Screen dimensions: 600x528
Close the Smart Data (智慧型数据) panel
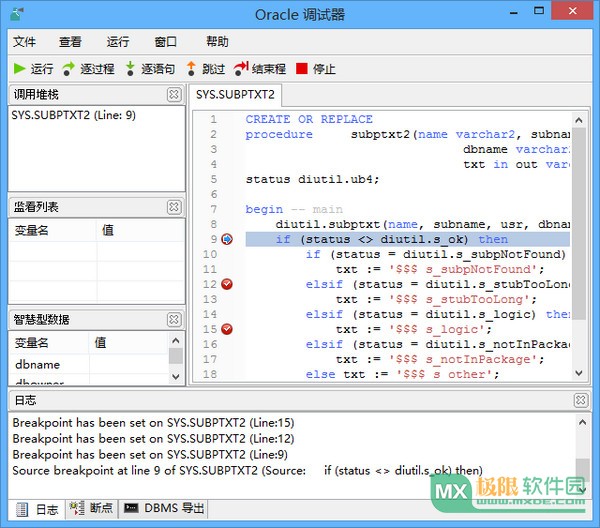point(174,319)
